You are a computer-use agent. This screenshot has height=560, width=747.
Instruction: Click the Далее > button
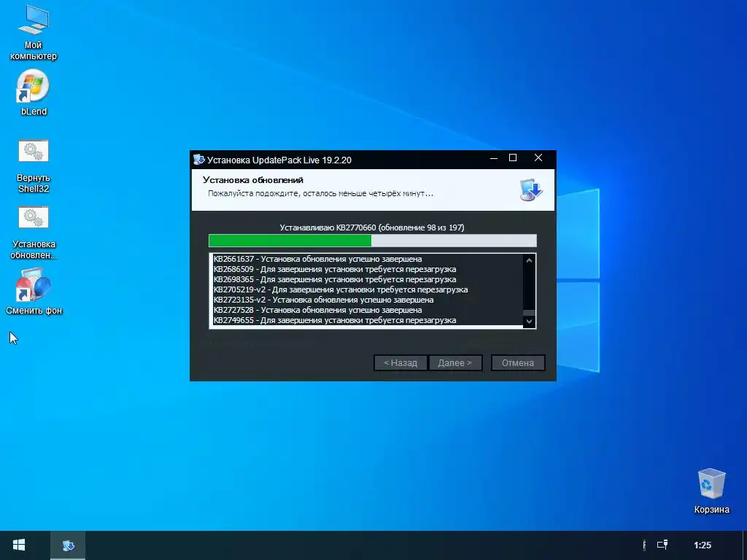point(455,363)
